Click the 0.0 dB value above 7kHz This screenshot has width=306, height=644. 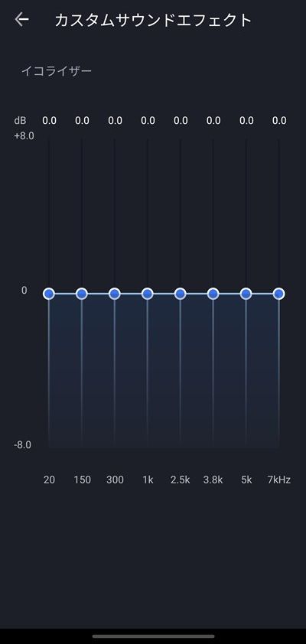click(x=279, y=121)
